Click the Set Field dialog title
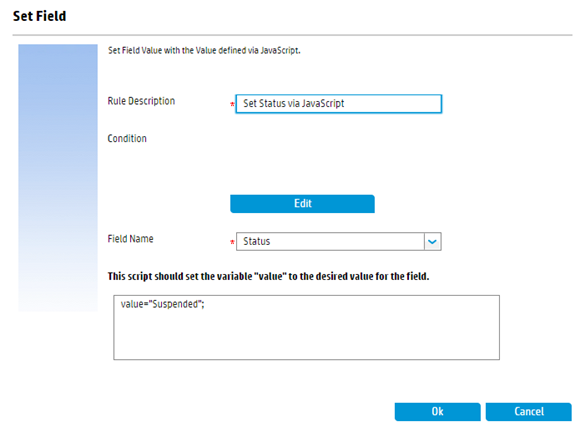Screen dimensions: 575x432 tap(40, 16)
